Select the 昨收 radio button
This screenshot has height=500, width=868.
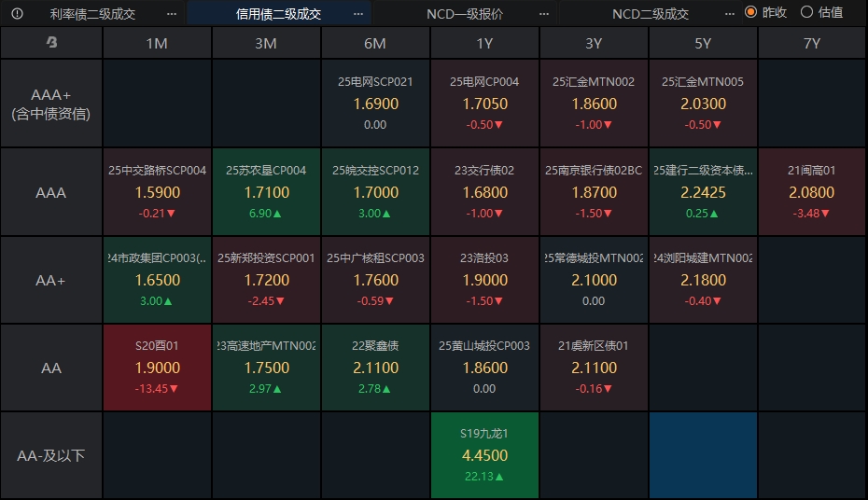click(750, 12)
